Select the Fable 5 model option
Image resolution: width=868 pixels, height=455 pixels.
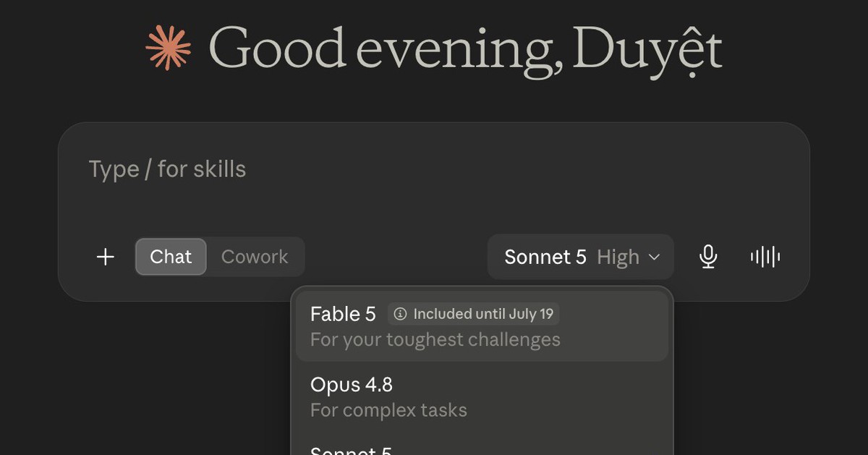coord(482,326)
